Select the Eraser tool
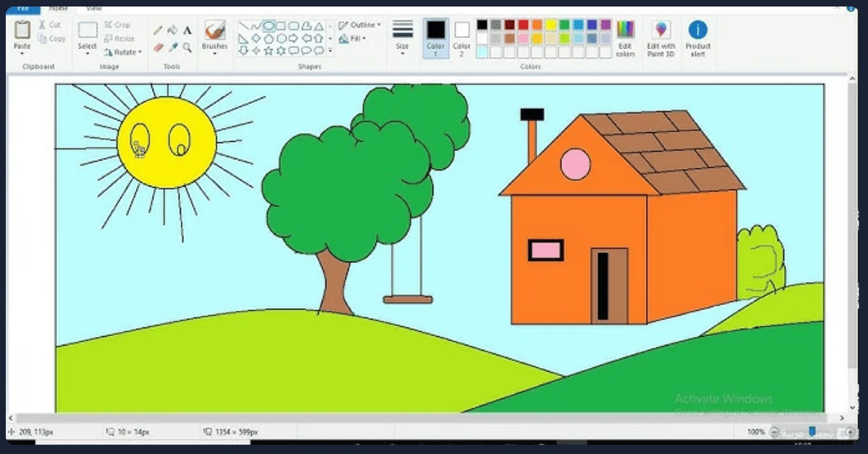Image resolution: width=868 pixels, height=454 pixels. (x=158, y=47)
